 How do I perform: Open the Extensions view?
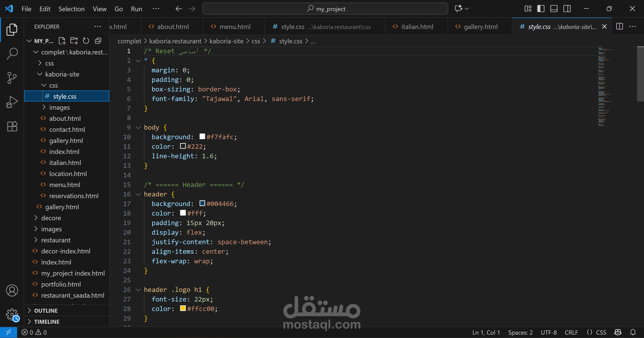coord(12,126)
